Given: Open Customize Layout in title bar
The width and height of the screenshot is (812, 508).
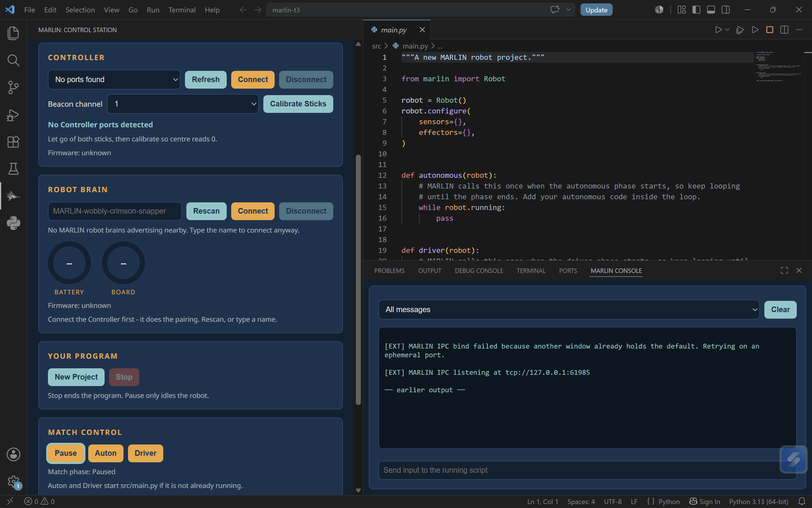Looking at the screenshot, I should [x=681, y=10].
